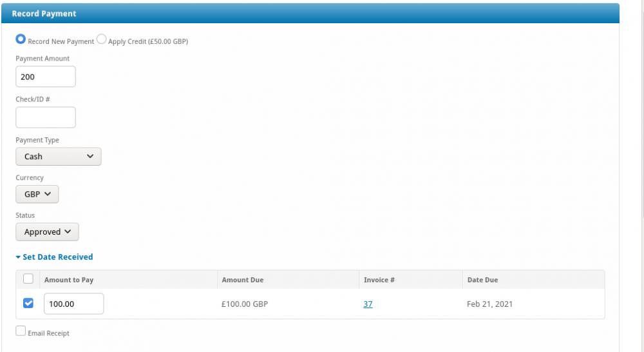Uncheck the checkbox for invoice 37 row
Image resolution: width=644 pixels, height=352 pixels.
tap(28, 303)
